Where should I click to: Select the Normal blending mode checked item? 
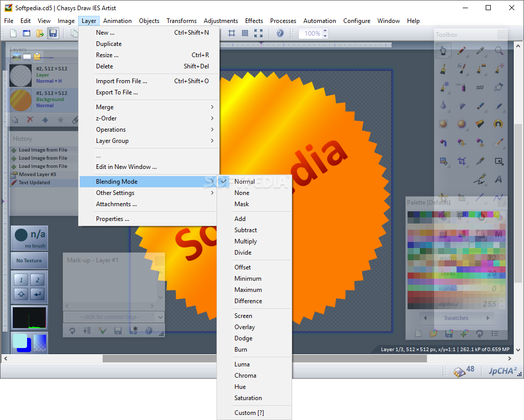click(x=254, y=182)
